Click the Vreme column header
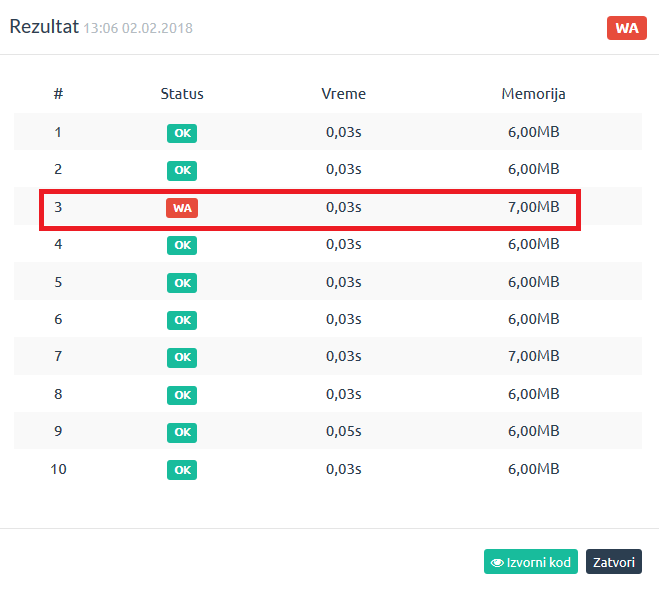The image size is (659, 589). point(343,94)
